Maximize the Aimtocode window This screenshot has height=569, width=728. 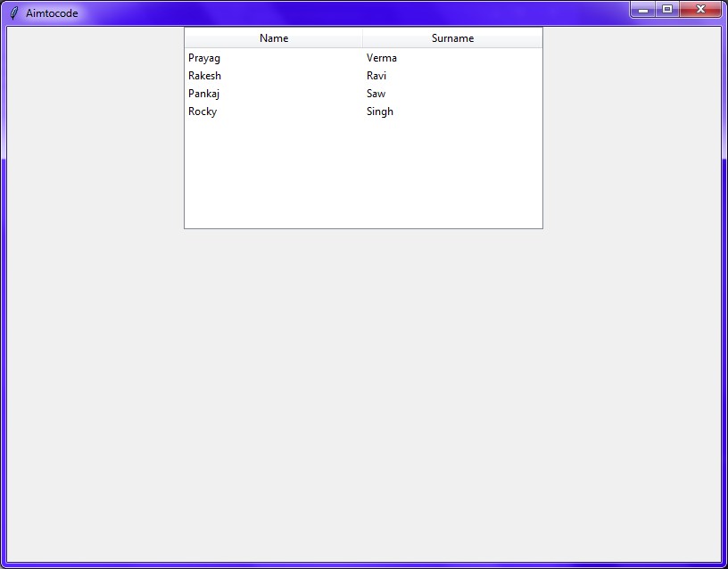click(x=666, y=9)
